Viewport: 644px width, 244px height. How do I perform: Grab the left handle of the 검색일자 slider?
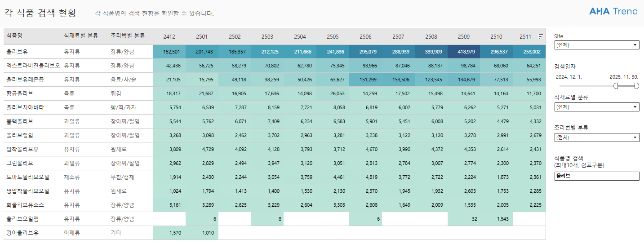(x=616, y=86)
